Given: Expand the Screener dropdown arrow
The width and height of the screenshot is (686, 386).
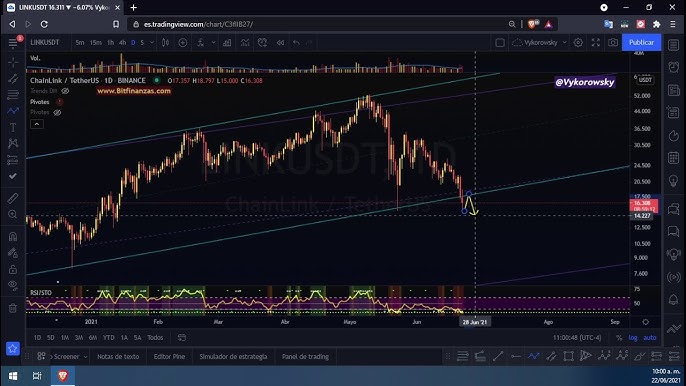Looking at the screenshot, I should click(85, 357).
